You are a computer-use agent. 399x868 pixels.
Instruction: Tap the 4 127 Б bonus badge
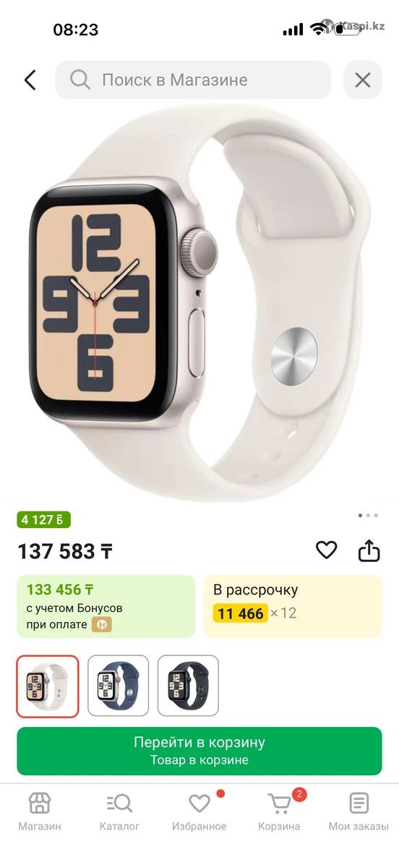click(44, 519)
